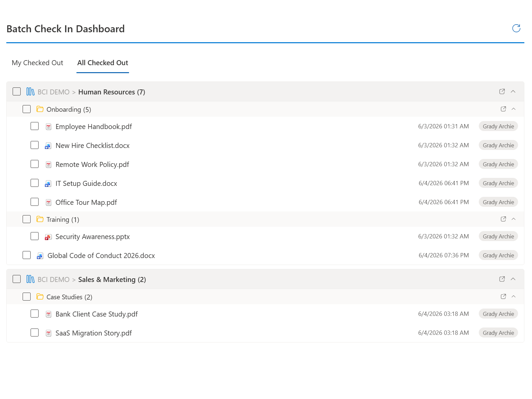Check Global Code of Conduct 2026.docx checkbox

(27, 255)
